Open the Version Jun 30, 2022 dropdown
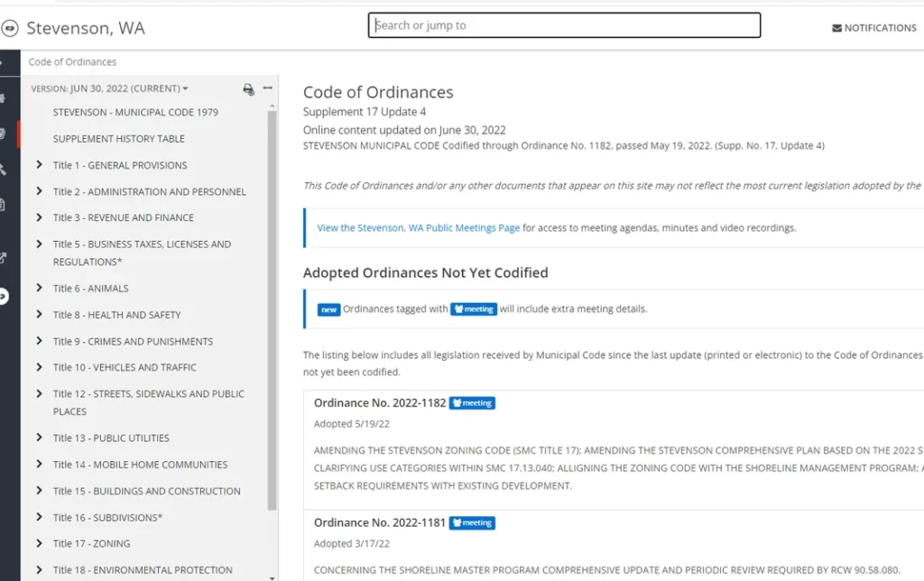 coord(109,88)
